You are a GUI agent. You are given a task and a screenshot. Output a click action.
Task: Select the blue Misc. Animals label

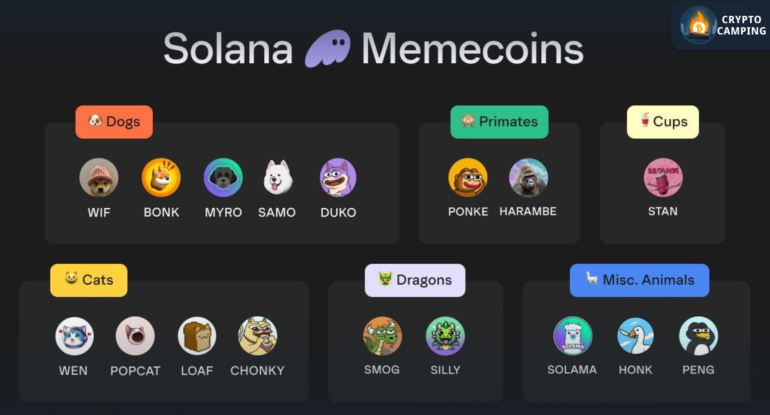[x=639, y=280]
